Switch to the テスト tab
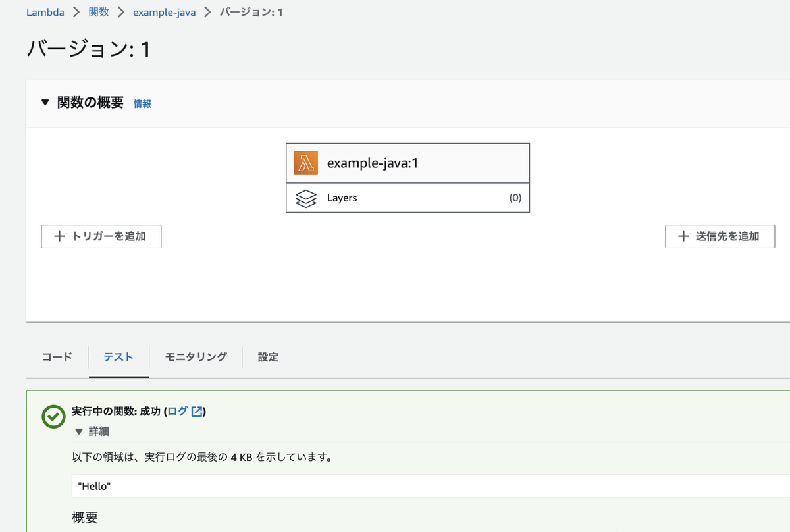The height and width of the screenshot is (532, 790). 118,357
